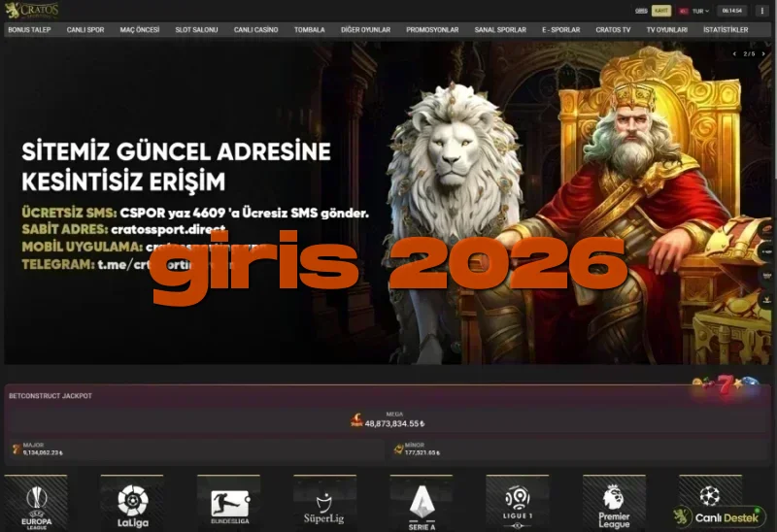Click the Mega jackpot amount 48,873,834.55
This screenshot has width=777, height=532.
[394, 424]
